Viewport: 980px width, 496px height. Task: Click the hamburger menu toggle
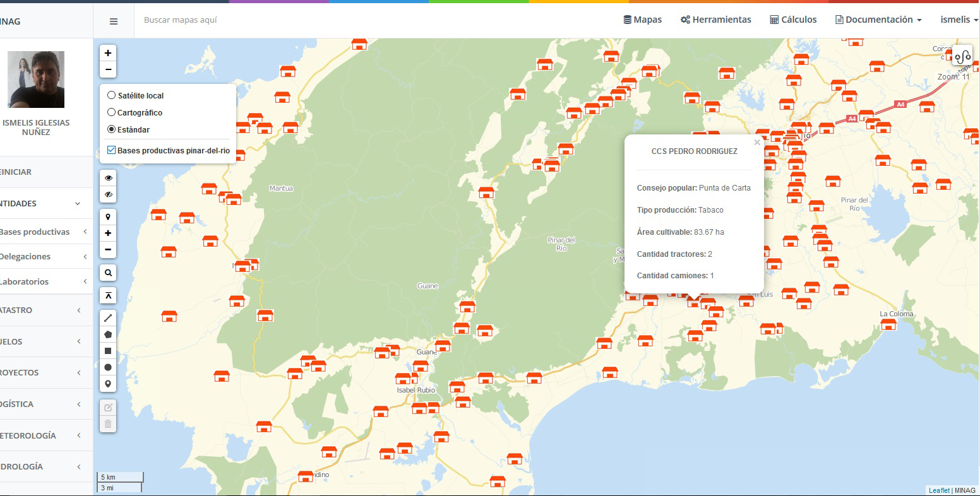(x=114, y=21)
